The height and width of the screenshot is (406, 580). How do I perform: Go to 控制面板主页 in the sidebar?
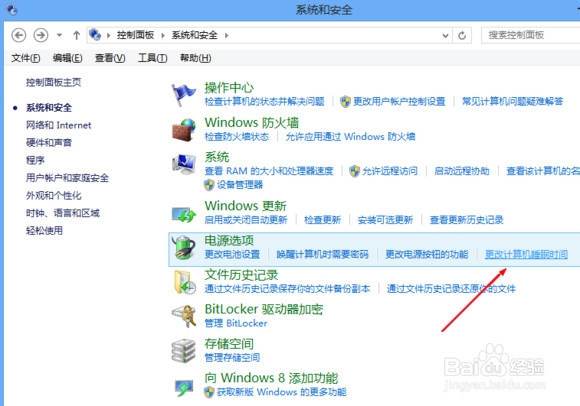tap(54, 82)
